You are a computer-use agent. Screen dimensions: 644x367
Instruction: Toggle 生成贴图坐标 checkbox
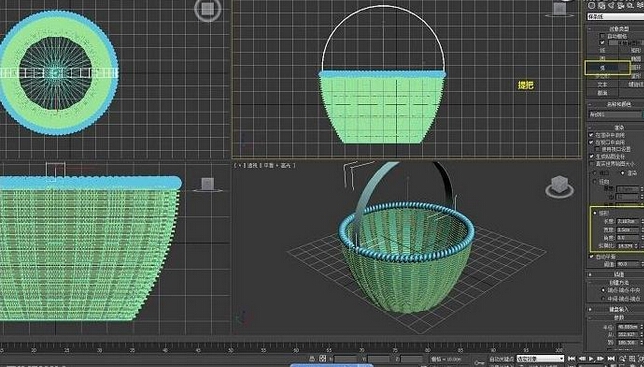tap(591, 156)
